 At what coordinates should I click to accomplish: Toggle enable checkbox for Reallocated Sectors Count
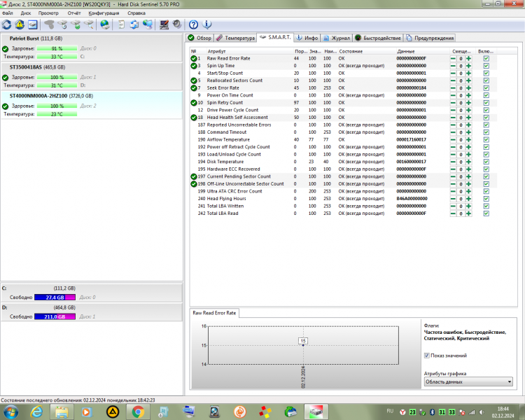point(486,80)
